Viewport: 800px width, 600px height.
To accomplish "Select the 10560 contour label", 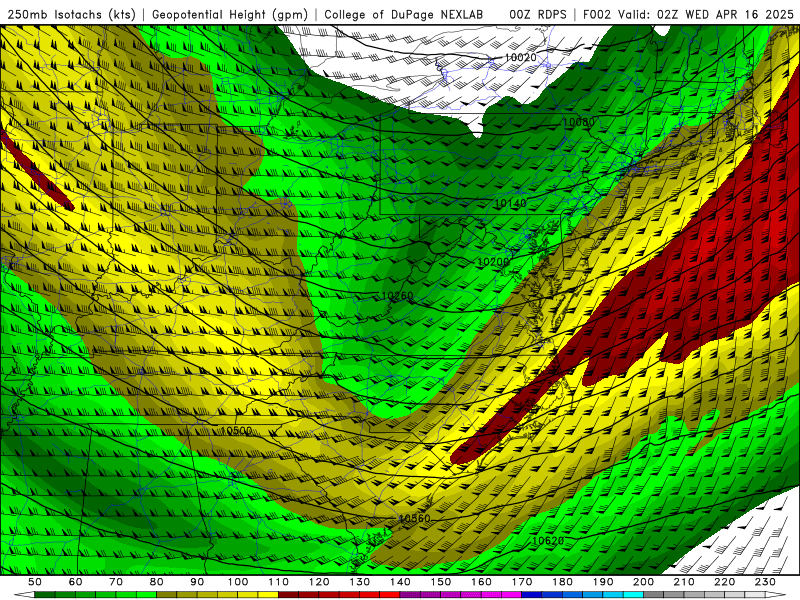I will [x=414, y=519].
